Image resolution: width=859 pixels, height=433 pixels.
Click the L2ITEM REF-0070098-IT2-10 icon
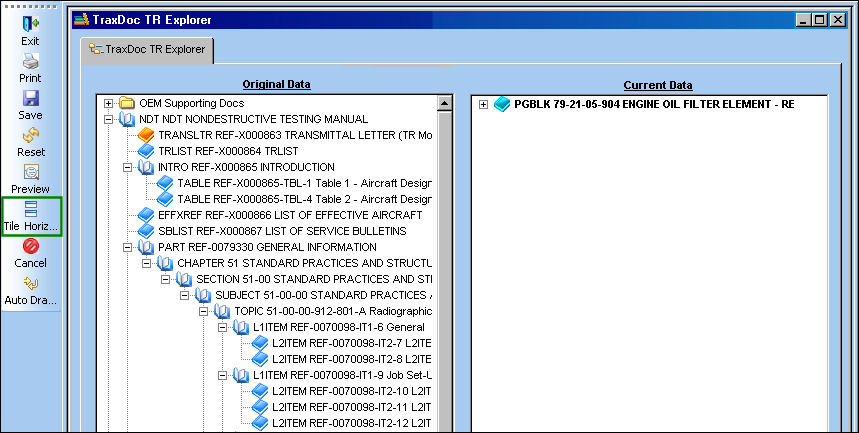point(260,391)
